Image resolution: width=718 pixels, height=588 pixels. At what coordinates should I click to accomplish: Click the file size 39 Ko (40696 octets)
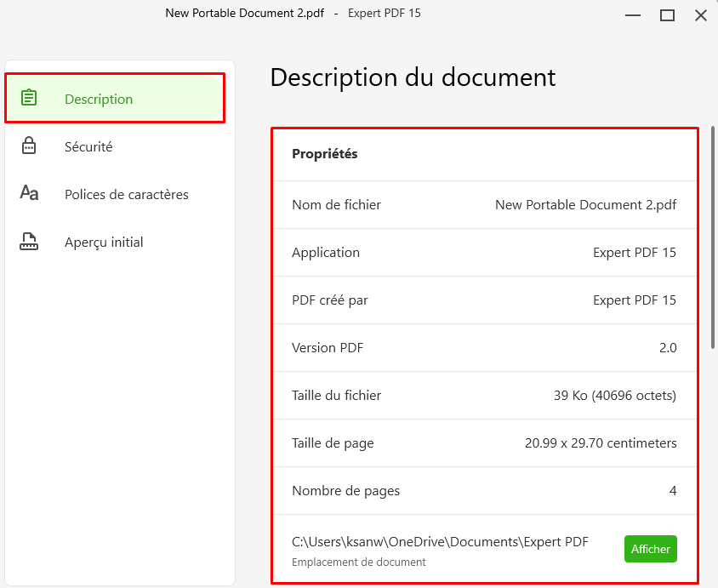point(615,395)
